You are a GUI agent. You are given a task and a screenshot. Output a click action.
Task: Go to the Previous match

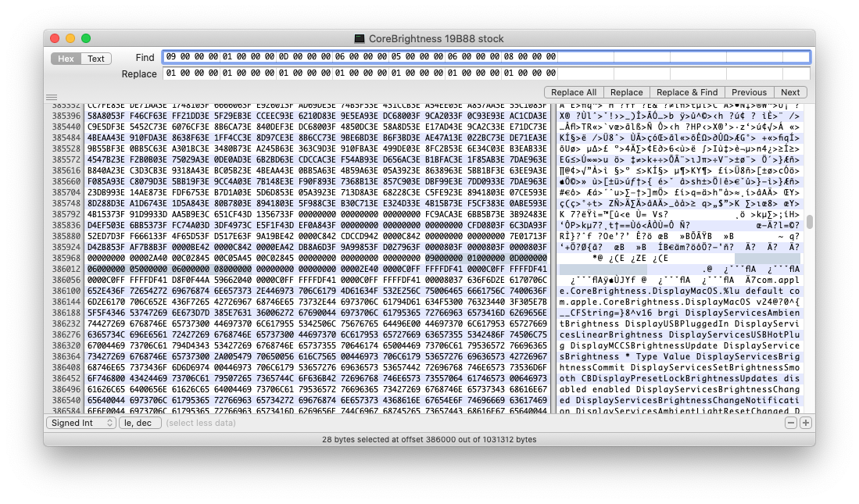(749, 92)
